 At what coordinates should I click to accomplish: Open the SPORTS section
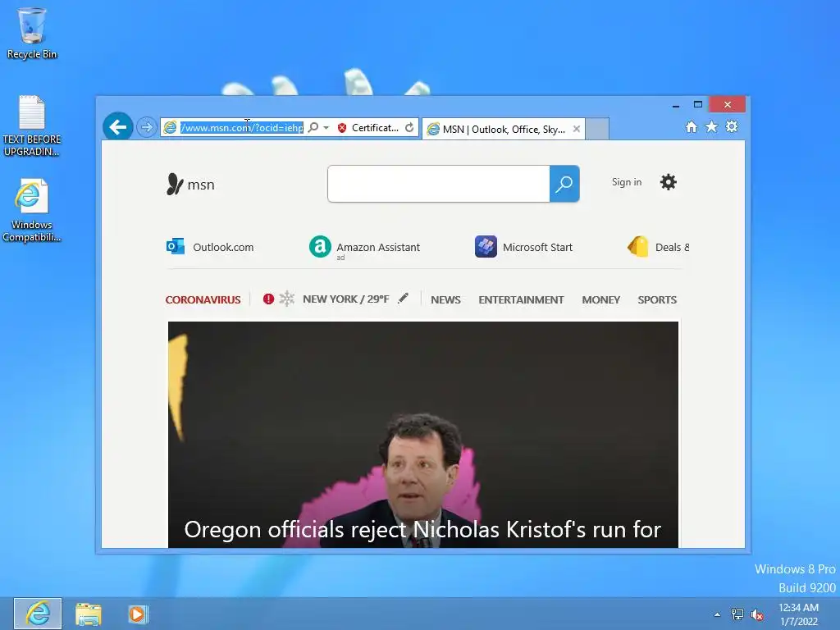pos(657,299)
